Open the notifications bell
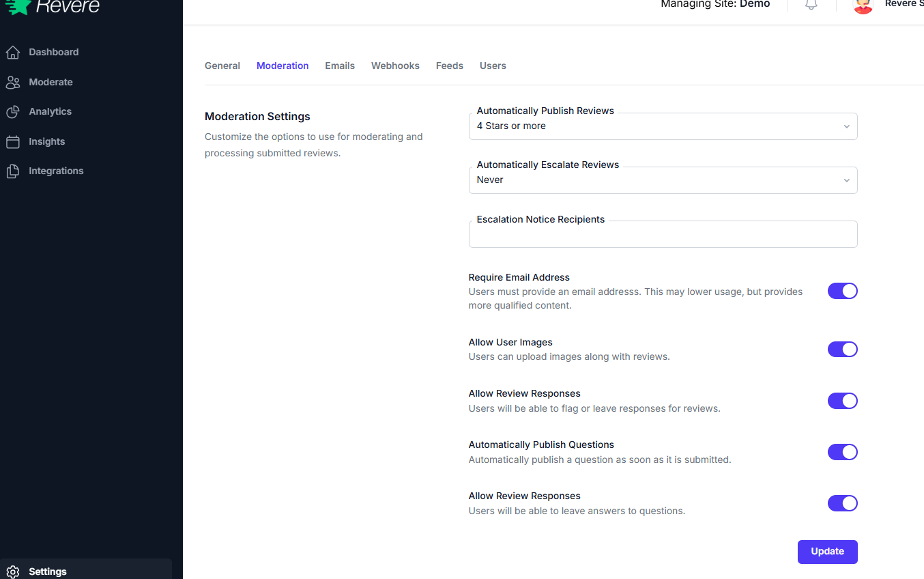The height and width of the screenshot is (579, 924). (811, 5)
